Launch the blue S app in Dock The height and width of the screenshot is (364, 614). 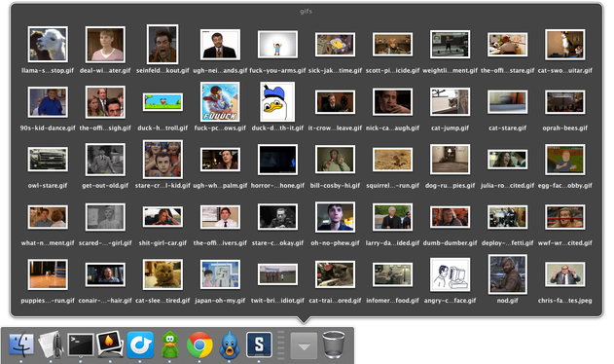tap(259, 345)
